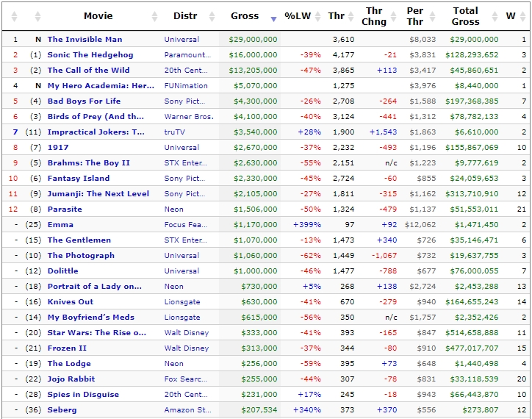Open Sonic The Hedgehog movie link
The width and height of the screenshot is (532, 419).
coord(90,55)
